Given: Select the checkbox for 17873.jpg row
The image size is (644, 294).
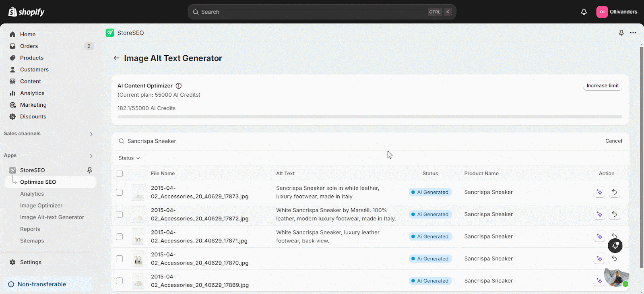Looking at the screenshot, I should click(x=119, y=192).
